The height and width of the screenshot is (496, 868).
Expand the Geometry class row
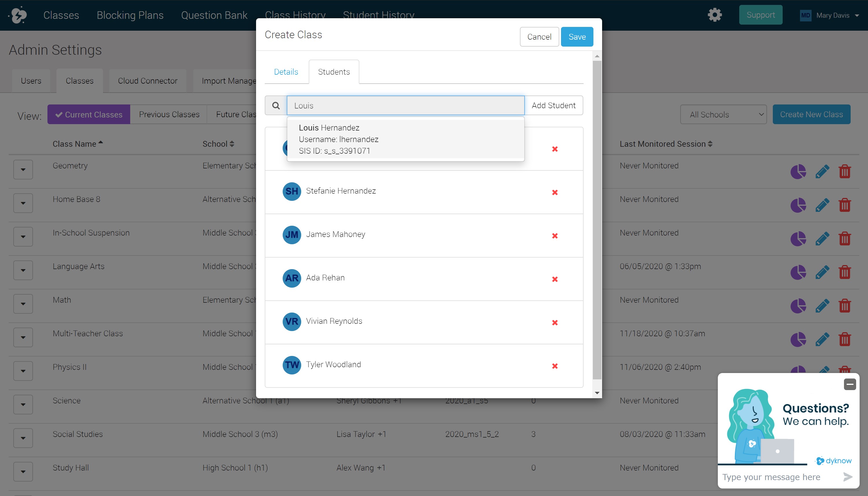[x=23, y=169]
